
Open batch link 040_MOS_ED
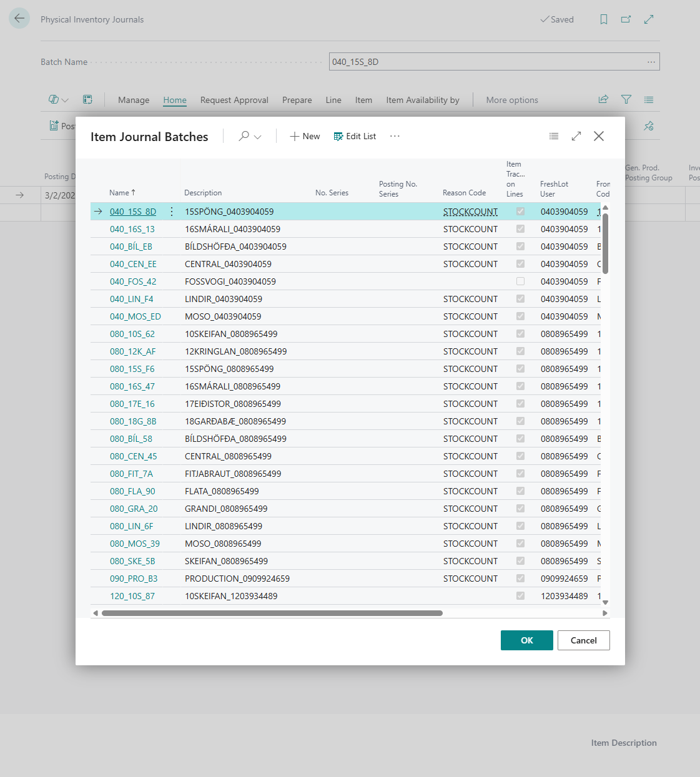coord(136,316)
